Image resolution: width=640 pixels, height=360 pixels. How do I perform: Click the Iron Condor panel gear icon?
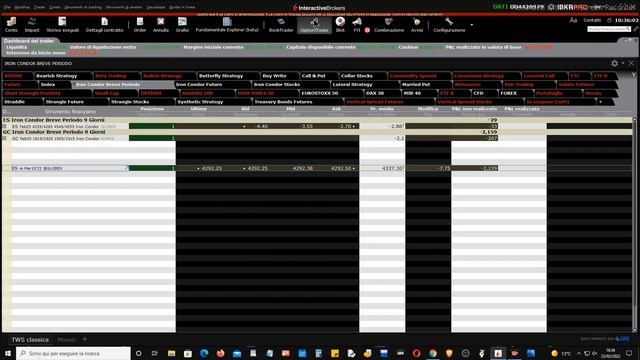click(x=614, y=63)
